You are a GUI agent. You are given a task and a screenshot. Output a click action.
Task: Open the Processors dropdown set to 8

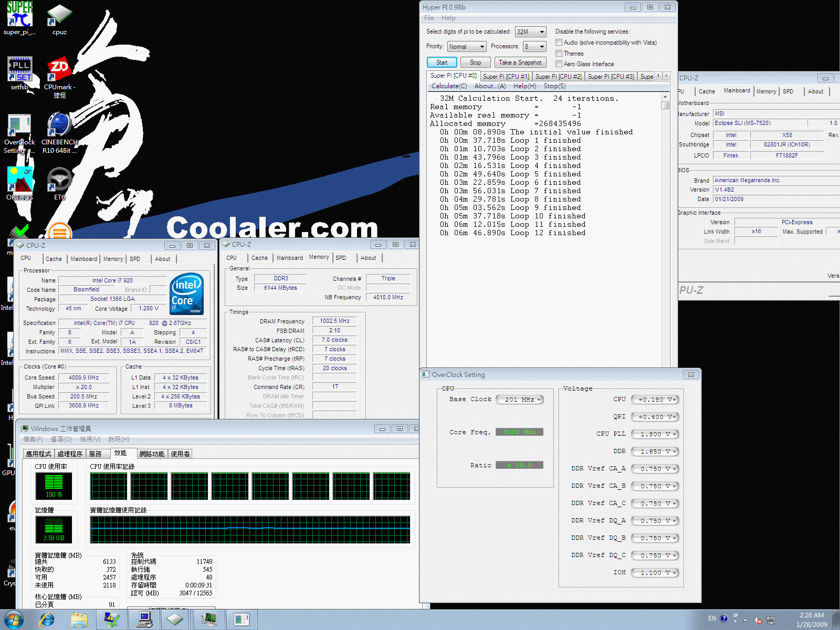(534, 47)
